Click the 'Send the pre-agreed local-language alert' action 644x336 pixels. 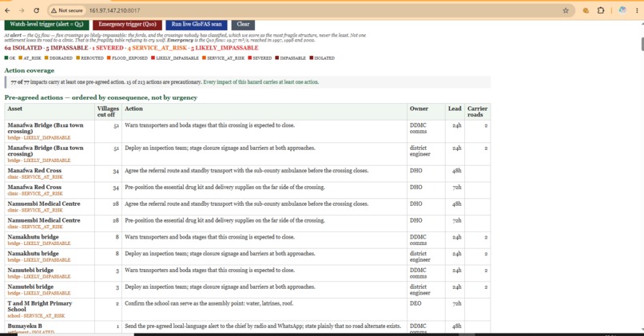pos(263,326)
